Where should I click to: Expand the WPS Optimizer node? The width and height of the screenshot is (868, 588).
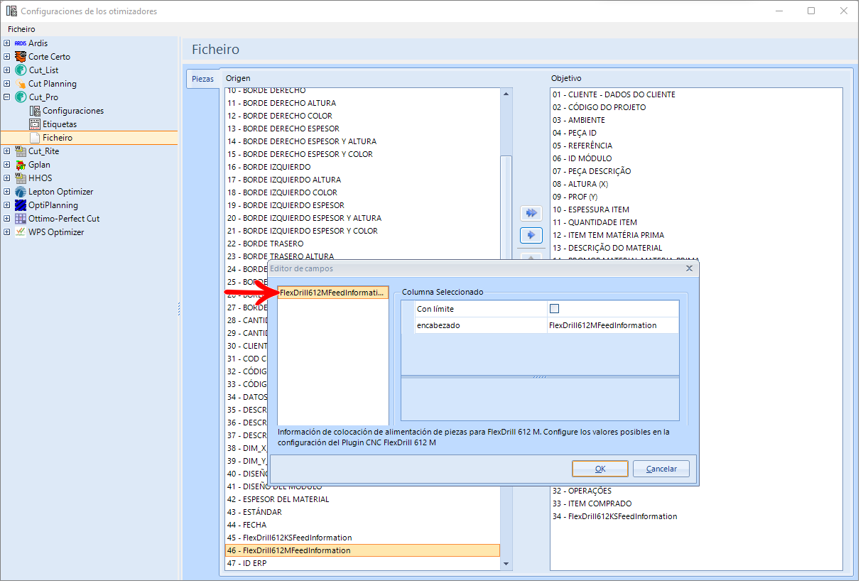(x=7, y=232)
